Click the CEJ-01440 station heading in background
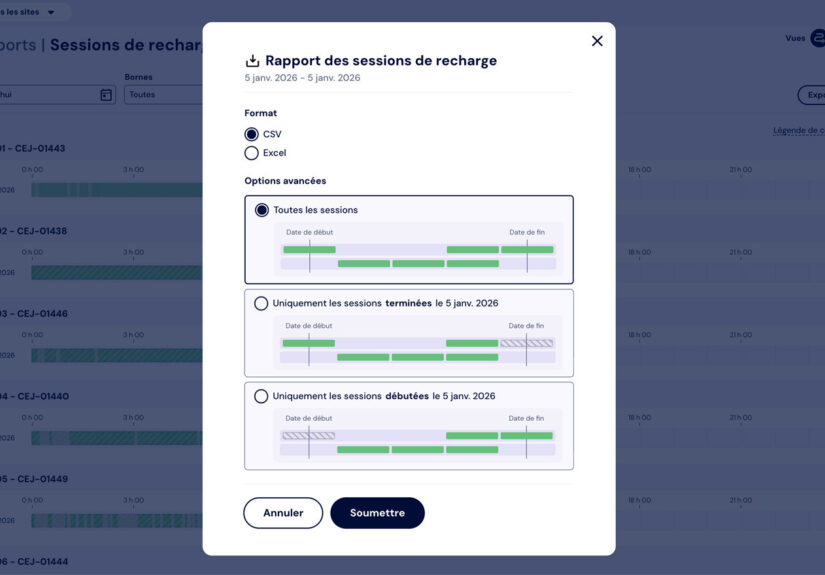Image resolution: width=825 pixels, height=575 pixels. pyautogui.click(x=34, y=396)
